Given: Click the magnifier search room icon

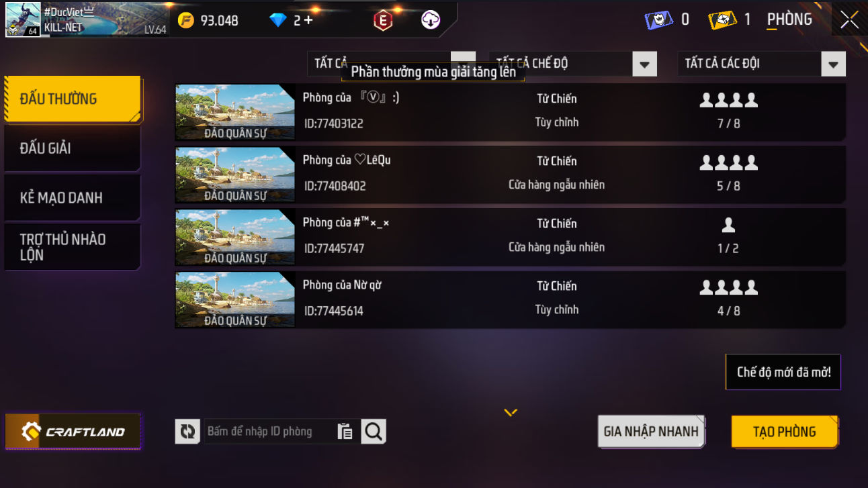Looking at the screenshot, I should pyautogui.click(x=374, y=432).
